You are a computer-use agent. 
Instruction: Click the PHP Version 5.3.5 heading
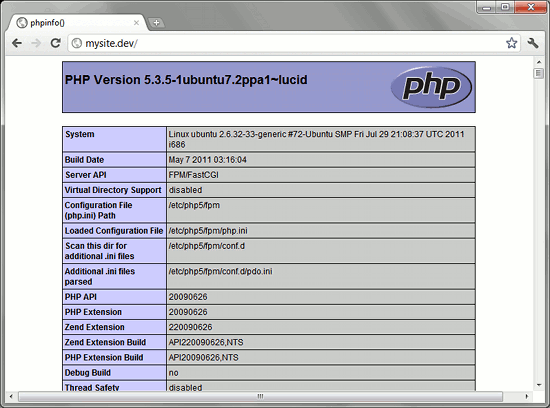pos(186,80)
